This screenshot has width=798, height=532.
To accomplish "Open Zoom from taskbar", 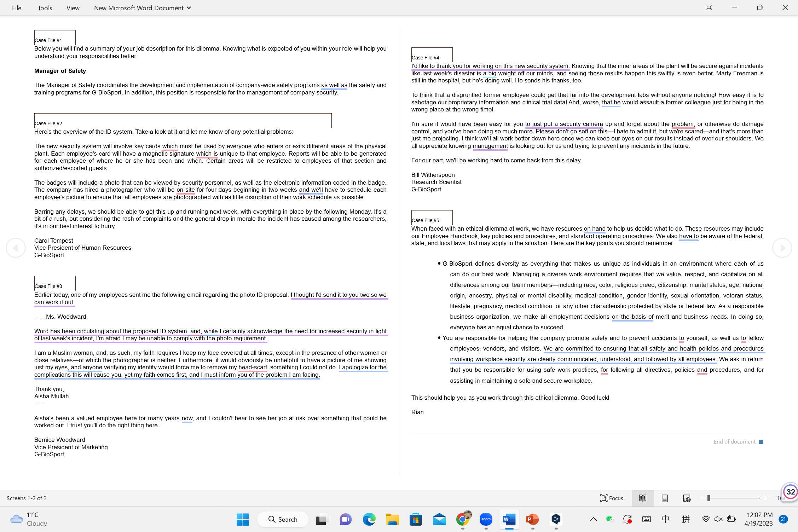I will pyautogui.click(x=486, y=519).
